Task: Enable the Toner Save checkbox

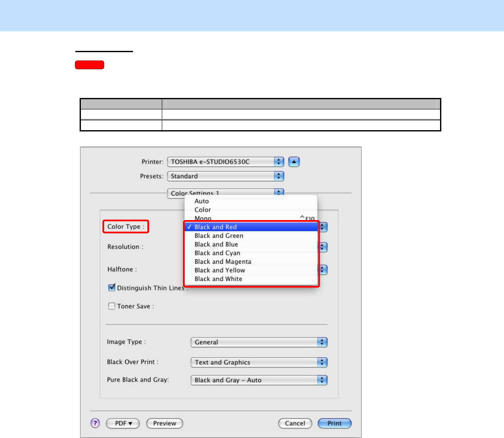Action: [111, 306]
